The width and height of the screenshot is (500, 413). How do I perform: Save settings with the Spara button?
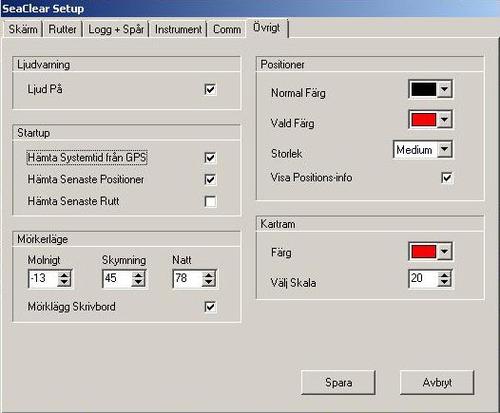point(338,382)
